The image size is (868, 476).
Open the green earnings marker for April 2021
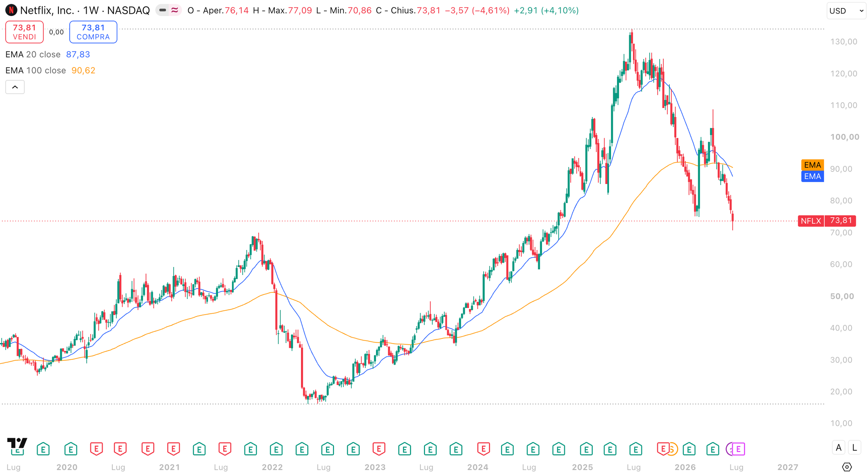point(199,449)
